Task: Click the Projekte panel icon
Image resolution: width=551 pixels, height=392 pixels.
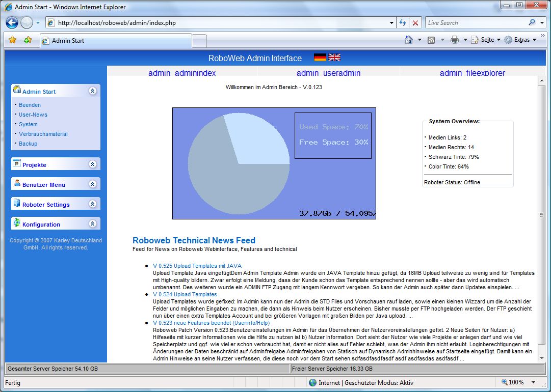Action: (x=17, y=163)
